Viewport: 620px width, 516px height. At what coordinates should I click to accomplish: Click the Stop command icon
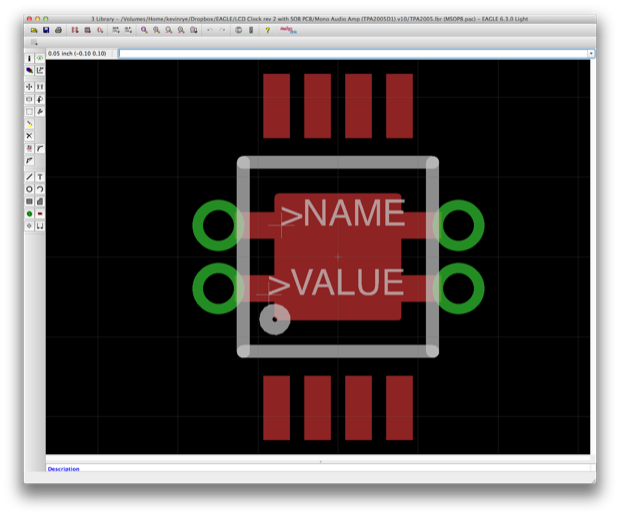(x=238, y=30)
